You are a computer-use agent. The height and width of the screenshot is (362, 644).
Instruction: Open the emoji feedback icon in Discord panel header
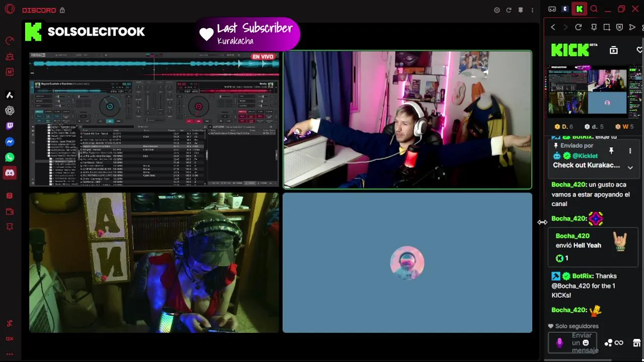pyautogui.click(x=497, y=10)
